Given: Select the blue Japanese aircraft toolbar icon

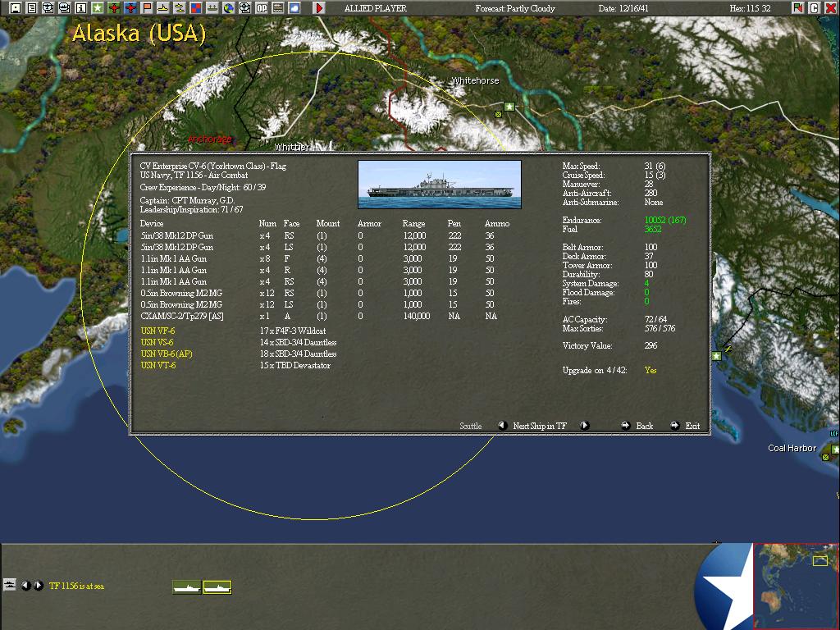Looking at the screenshot, I should 130,8.
